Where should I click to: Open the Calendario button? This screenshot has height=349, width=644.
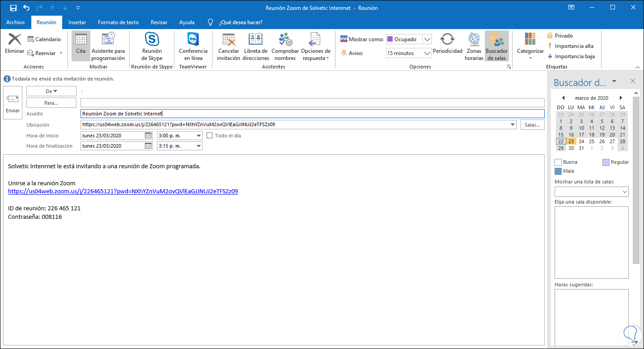pos(44,39)
